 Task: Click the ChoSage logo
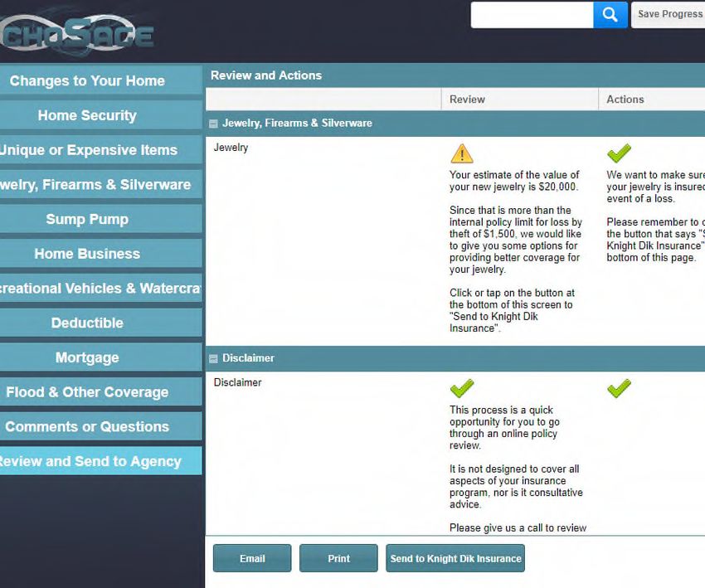click(77, 33)
